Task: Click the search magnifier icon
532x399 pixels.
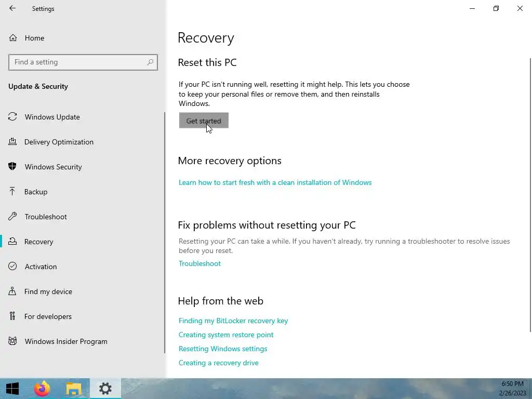Action: pyautogui.click(x=150, y=62)
